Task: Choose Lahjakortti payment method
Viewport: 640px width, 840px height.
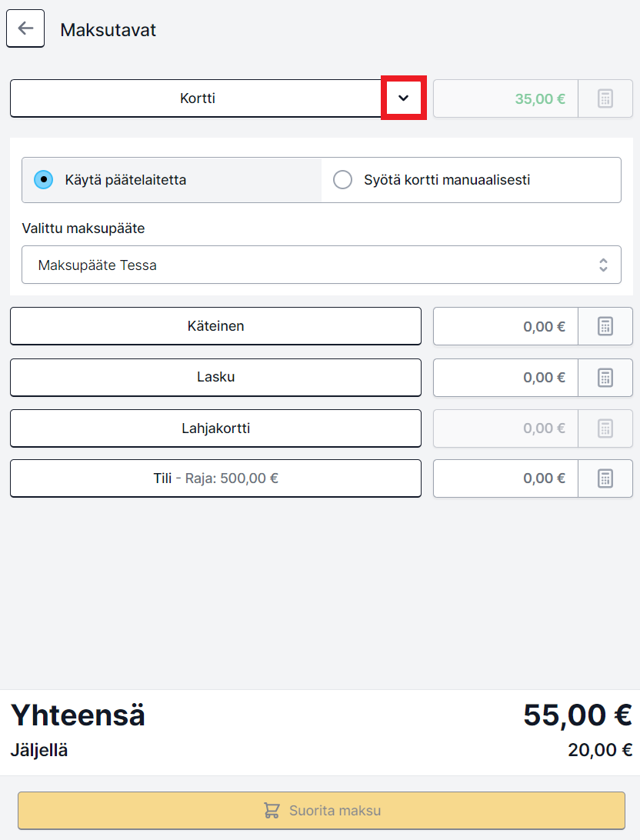Action: (216, 428)
